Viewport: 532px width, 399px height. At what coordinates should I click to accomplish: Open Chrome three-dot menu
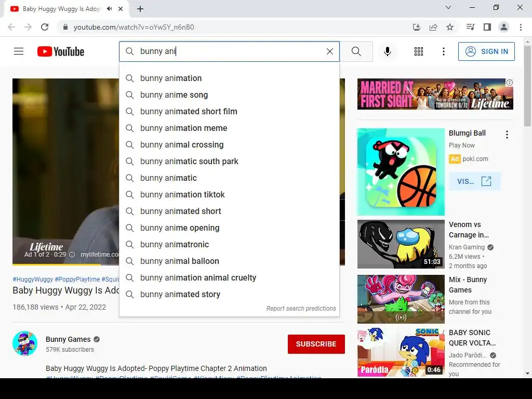(521, 27)
